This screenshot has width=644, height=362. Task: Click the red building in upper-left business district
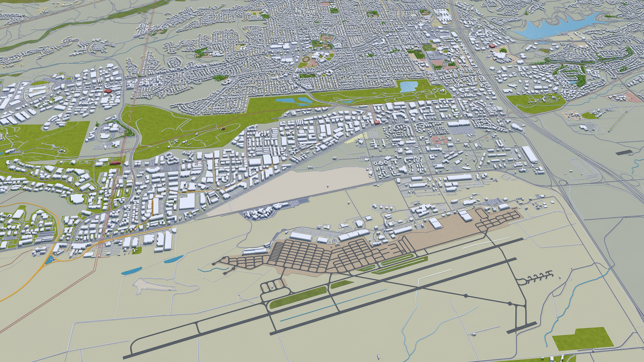click(108, 91)
